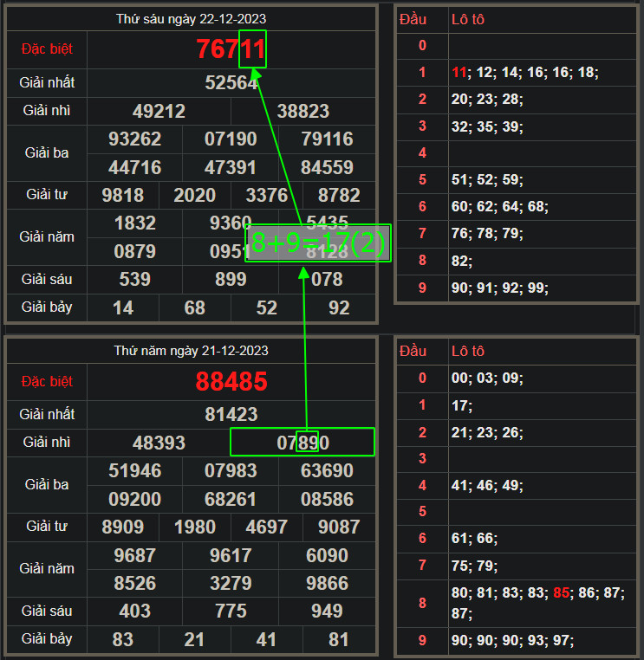Screen dimensions: 644x660
Task: Select fourth prize number 2020
Action: (194, 196)
